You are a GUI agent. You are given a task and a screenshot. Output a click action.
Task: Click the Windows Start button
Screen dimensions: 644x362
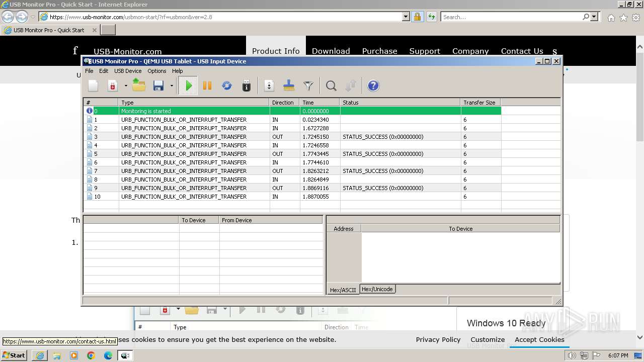(x=14, y=355)
